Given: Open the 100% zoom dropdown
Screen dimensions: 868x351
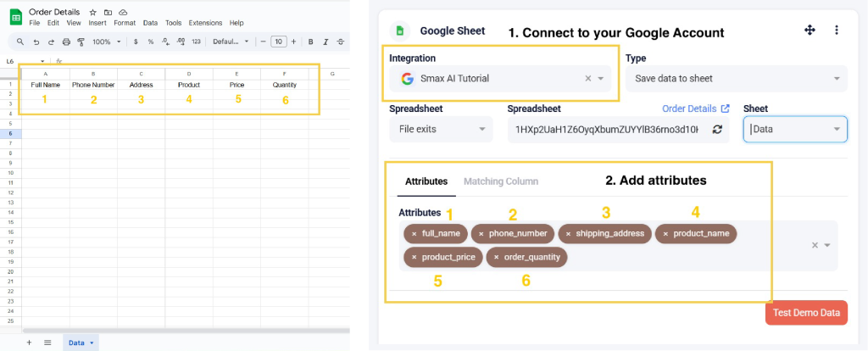Looking at the screenshot, I should coord(107,42).
